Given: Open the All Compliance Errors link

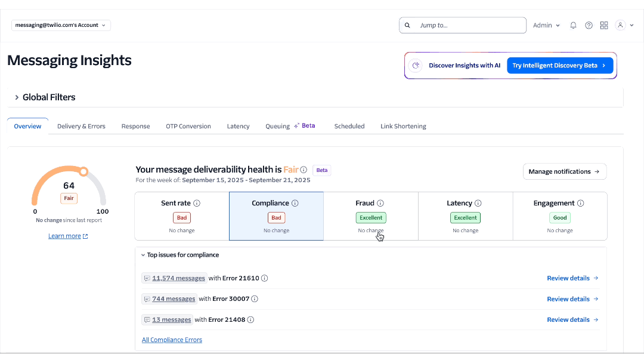Looking at the screenshot, I should pos(172,340).
